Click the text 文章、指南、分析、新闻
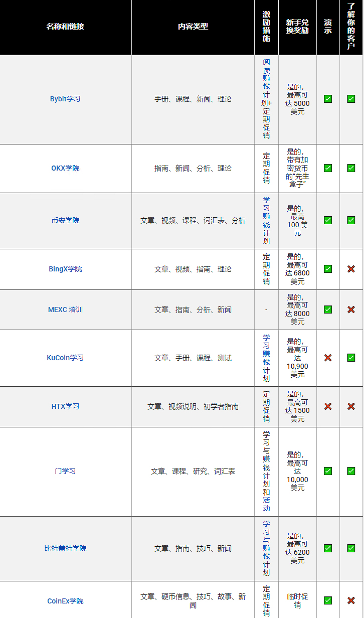The width and height of the screenshot is (364, 618). click(193, 310)
